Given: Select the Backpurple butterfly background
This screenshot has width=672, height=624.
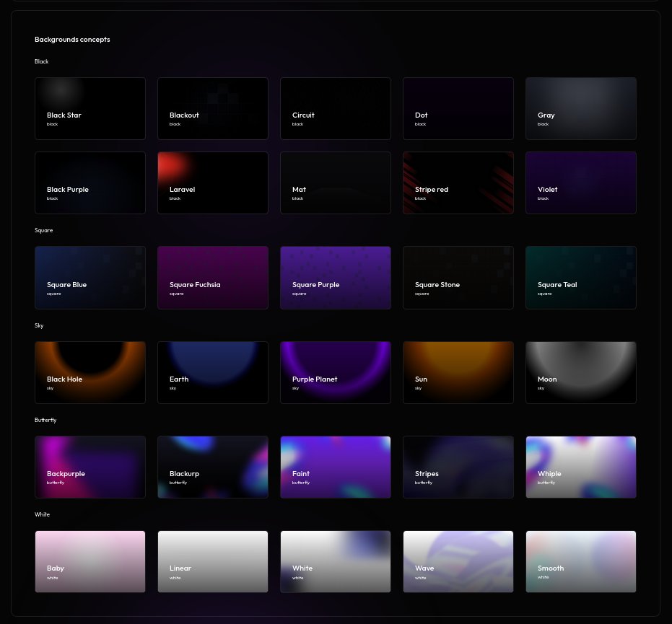Looking at the screenshot, I should click(90, 467).
